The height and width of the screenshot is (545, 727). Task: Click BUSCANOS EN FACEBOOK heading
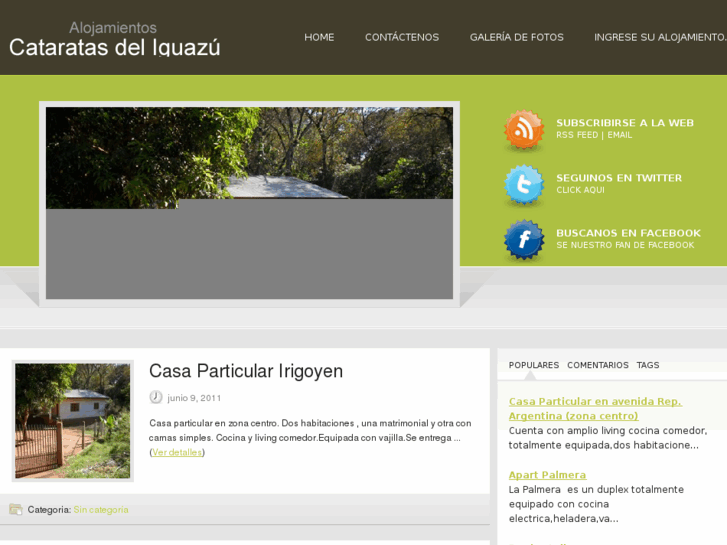(628, 233)
